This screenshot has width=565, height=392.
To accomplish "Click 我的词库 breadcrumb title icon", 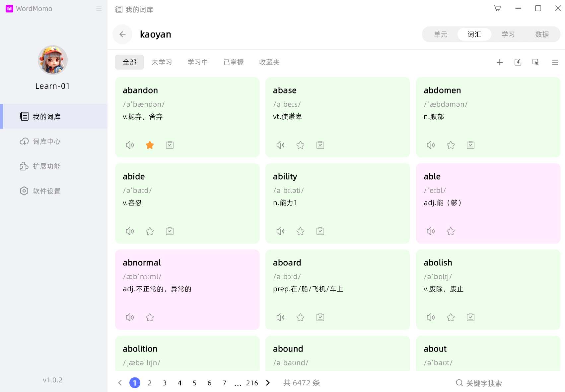I will tap(119, 10).
